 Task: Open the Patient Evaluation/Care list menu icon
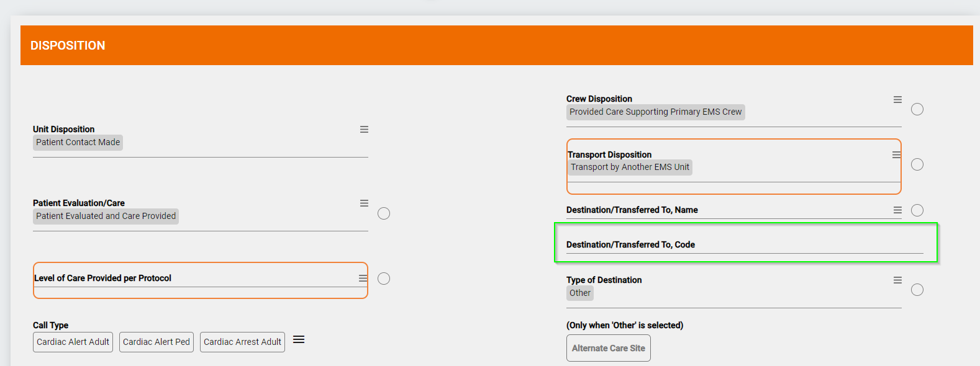pos(364,203)
